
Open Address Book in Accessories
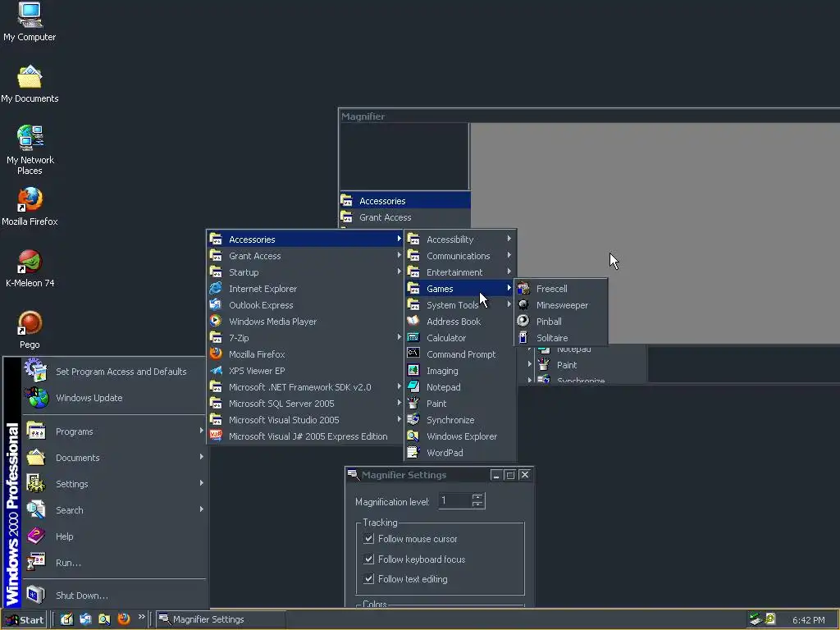460,322
